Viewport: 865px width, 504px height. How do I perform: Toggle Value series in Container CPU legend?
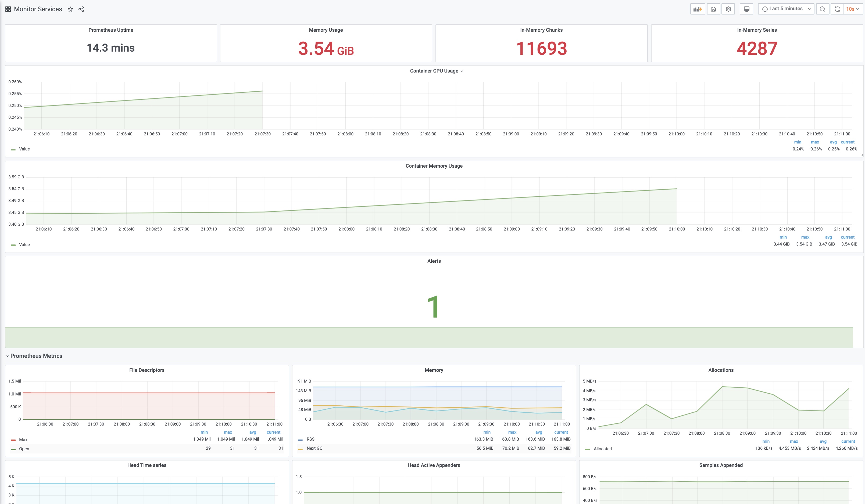[x=24, y=149]
